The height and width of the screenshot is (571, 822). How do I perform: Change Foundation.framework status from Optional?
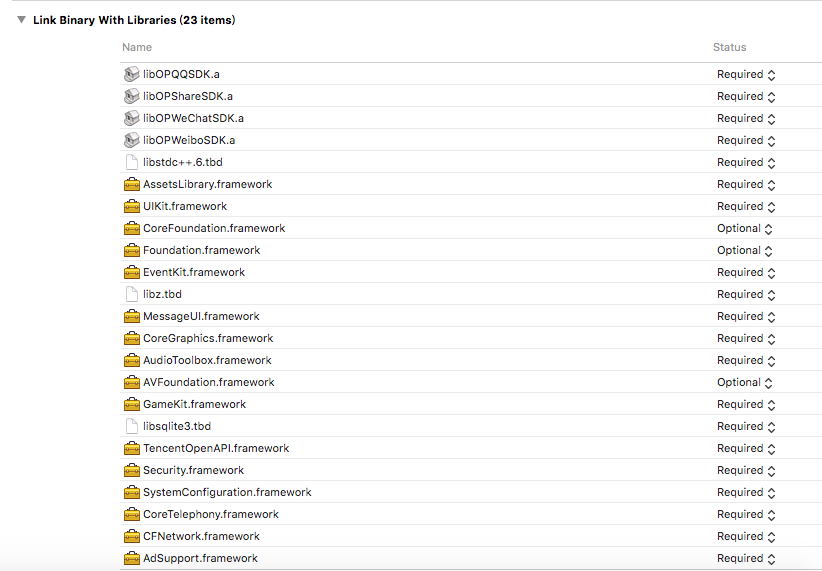[745, 250]
